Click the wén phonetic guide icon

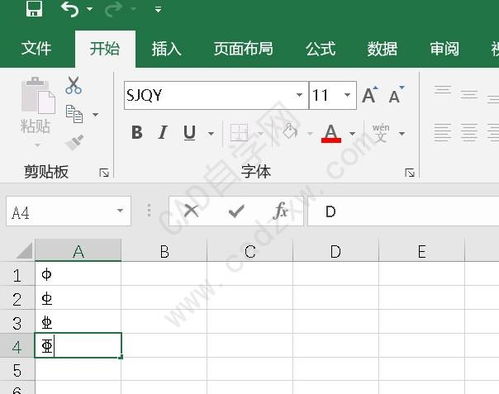pos(381,133)
